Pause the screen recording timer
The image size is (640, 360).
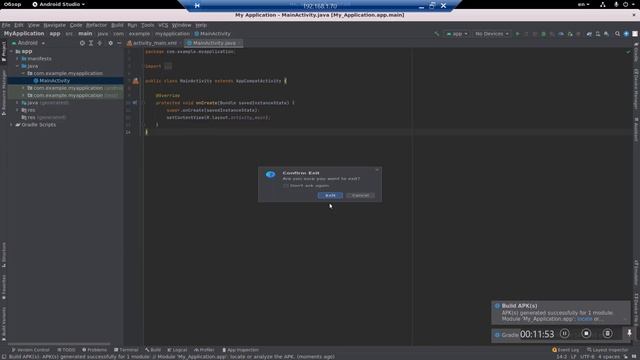(x=564, y=333)
